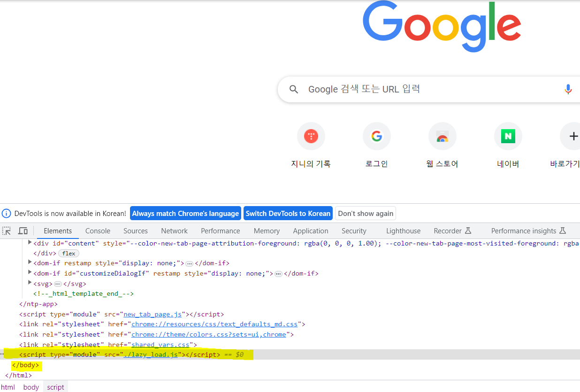Click the DevTools info notice icon
The height and width of the screenshot is (392, 580).
tap(6, 214)
